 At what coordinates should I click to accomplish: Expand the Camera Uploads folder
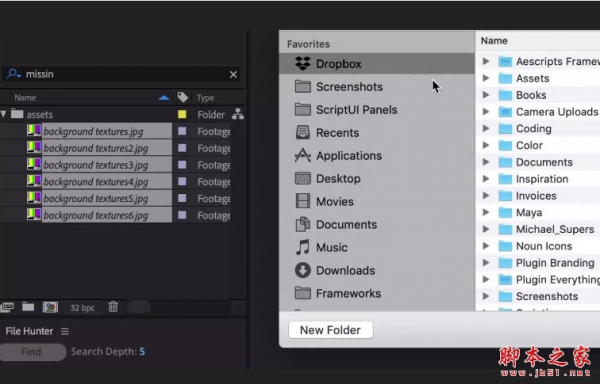tap(486, 112)
